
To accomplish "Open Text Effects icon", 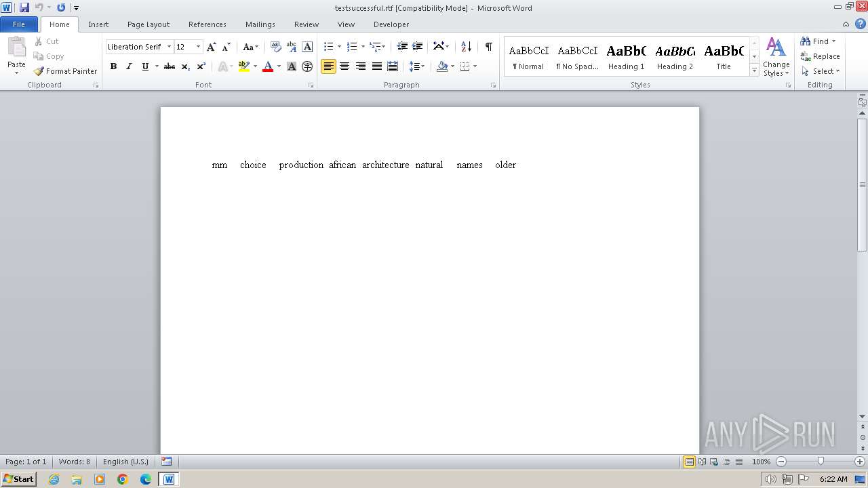I will [x=222, y=66].
